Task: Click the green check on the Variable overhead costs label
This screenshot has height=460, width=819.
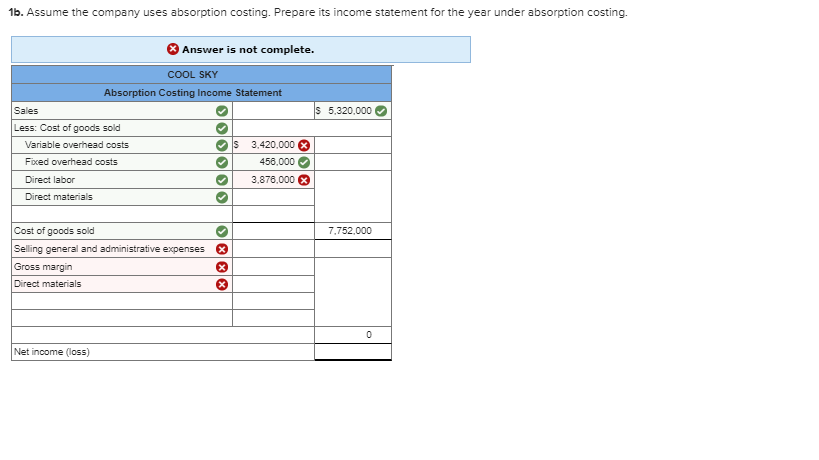Action: (222, 145)
